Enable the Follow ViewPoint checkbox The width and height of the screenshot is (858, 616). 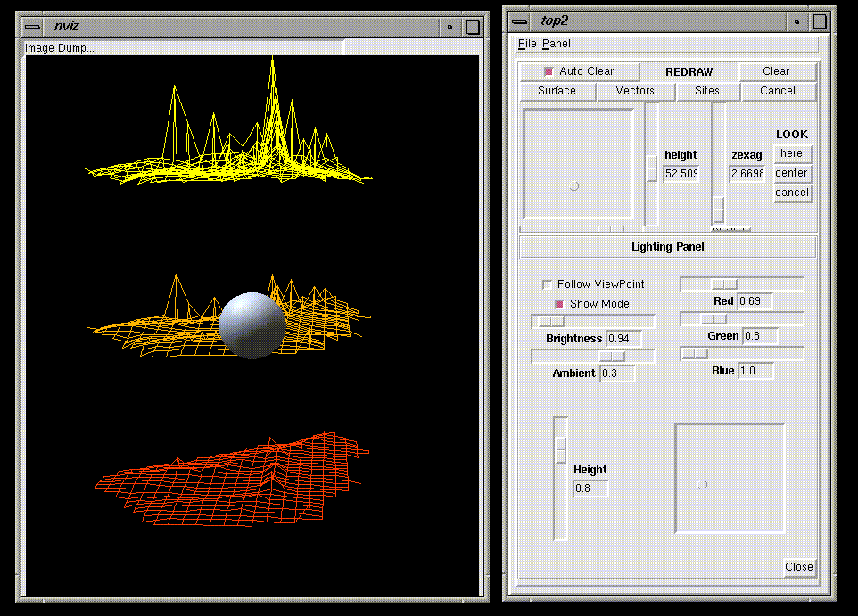[x=548, y=284]
